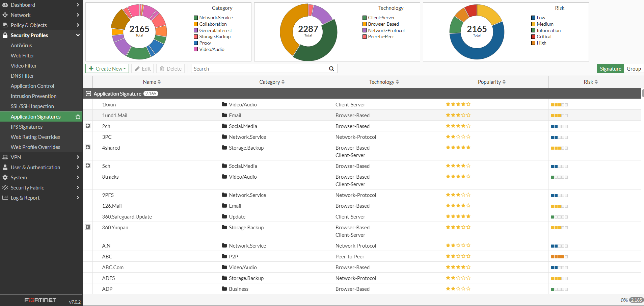The width and height of the screenshot is (644, 306).
Task: Click the Edit button
Action: tap(142, 69)
